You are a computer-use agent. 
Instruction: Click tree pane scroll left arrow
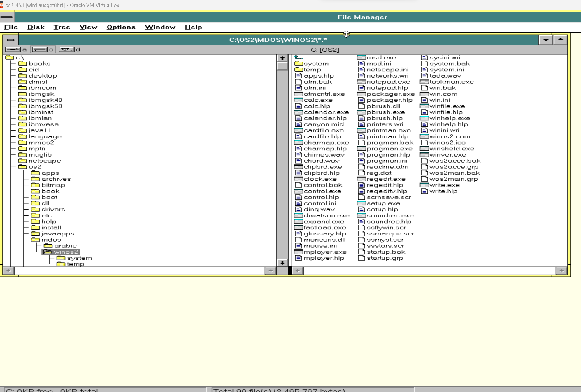pos(9,271)
